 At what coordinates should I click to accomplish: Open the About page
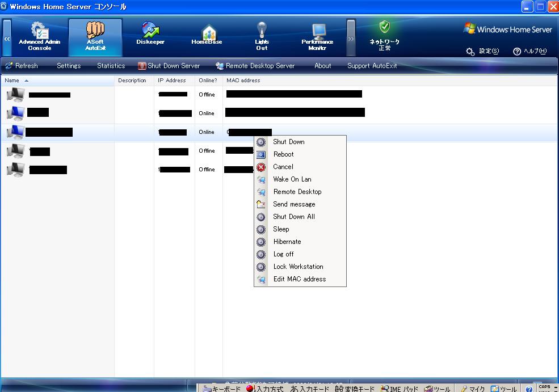[323, 66]
